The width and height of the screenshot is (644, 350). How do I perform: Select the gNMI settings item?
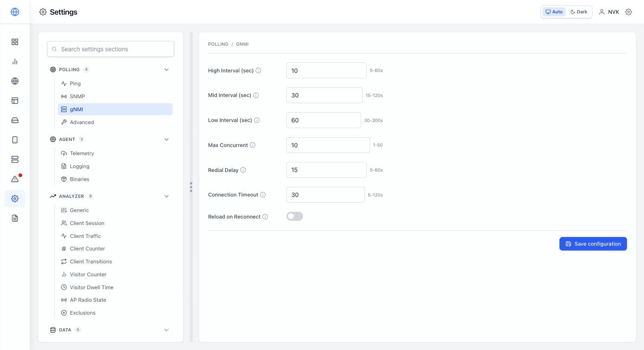115,109
